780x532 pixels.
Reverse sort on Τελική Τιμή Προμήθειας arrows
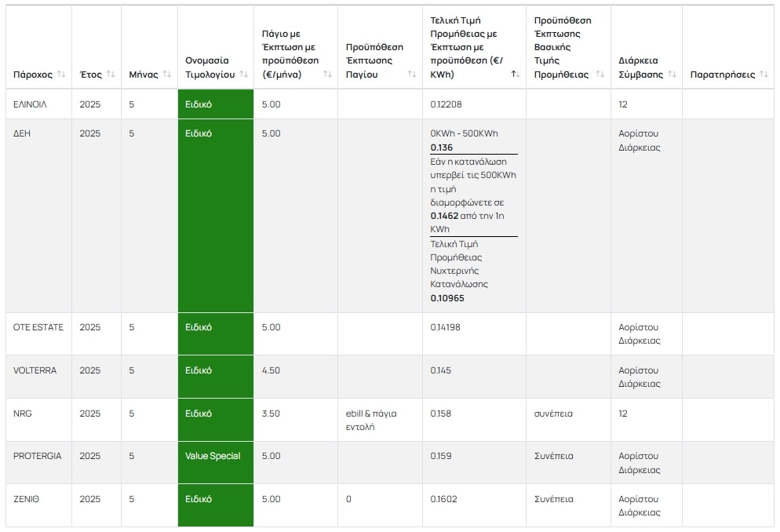pyautogui.click(x=516, y=75)
